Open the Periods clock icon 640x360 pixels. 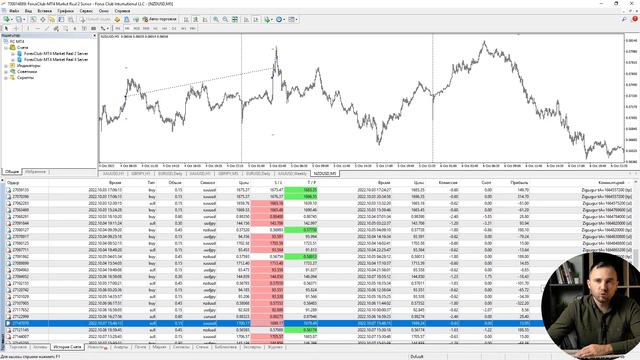(x=279, y=19)
